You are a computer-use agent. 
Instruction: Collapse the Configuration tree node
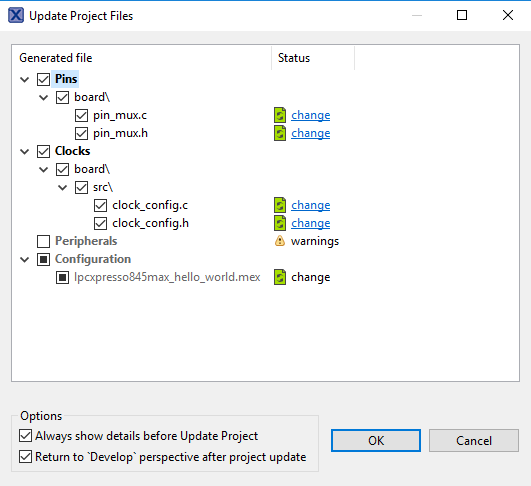[25, 260]
